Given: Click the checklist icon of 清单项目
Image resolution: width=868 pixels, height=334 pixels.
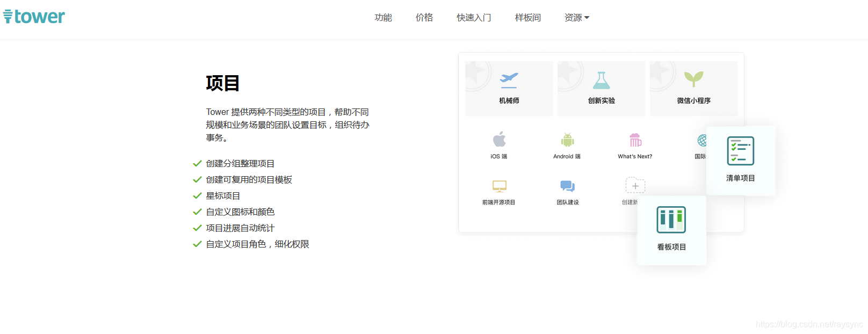Looking at the screenshot, I should 740,151.
